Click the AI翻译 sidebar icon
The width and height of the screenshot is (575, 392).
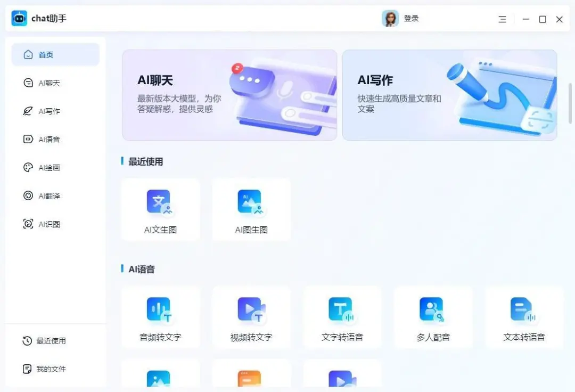[x=28, y=195]
